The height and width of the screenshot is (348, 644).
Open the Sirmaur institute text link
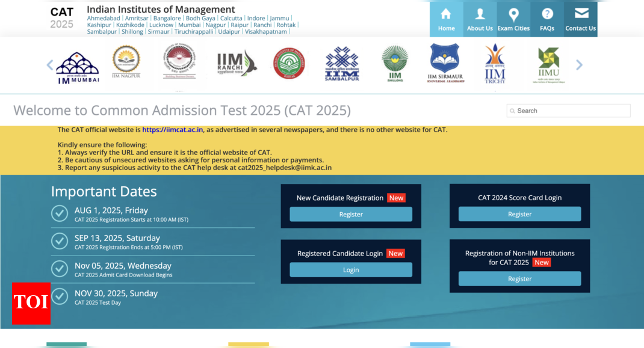pos(158,32)
